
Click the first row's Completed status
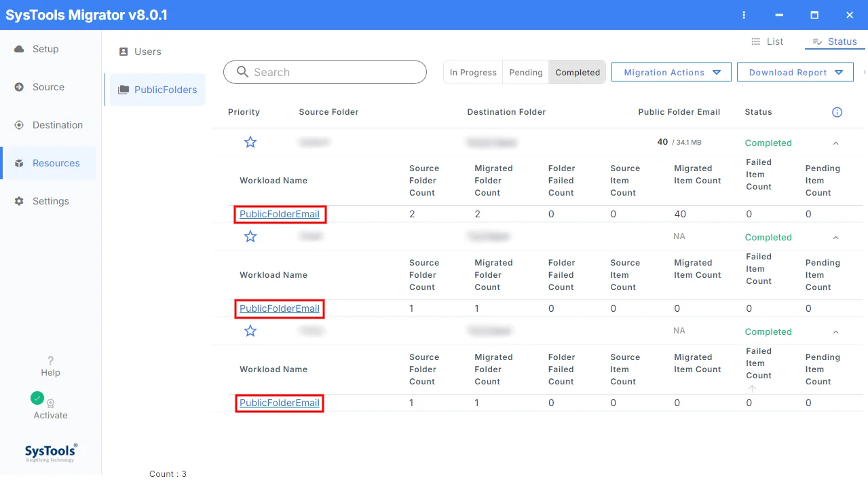(x=768, y=143)
